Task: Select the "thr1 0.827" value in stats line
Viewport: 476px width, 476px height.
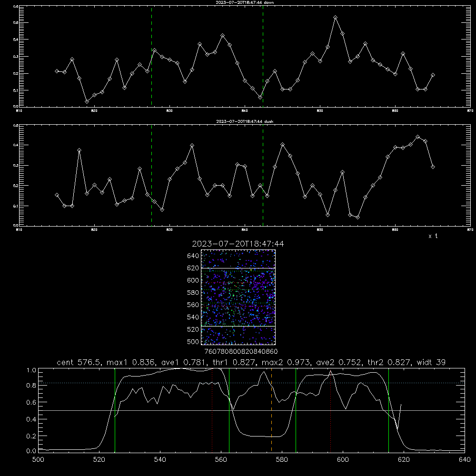Action: coord(233,362)
